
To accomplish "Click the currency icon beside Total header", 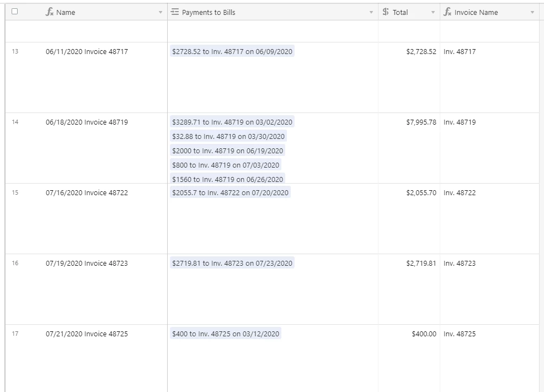I will [386, 12].
